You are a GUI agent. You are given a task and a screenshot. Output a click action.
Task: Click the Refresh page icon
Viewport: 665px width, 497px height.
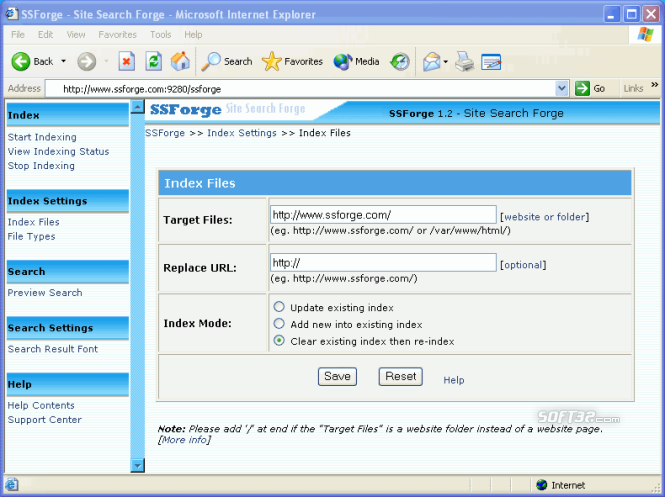tap(153, 61)
